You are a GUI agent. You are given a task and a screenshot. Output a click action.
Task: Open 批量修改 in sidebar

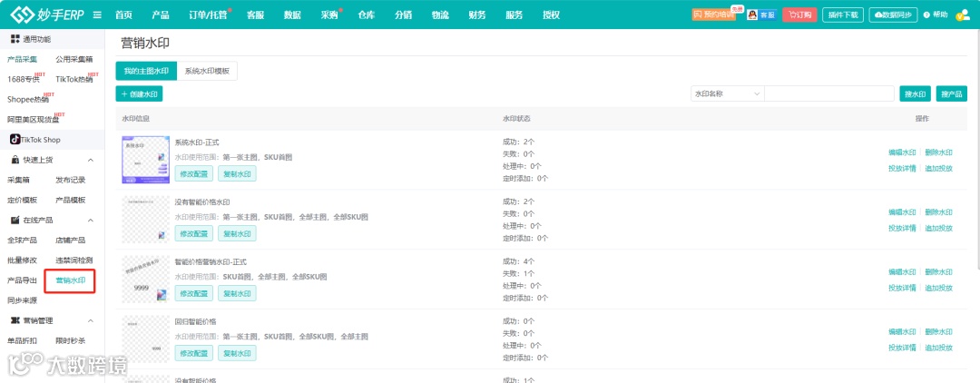(22, 260)
